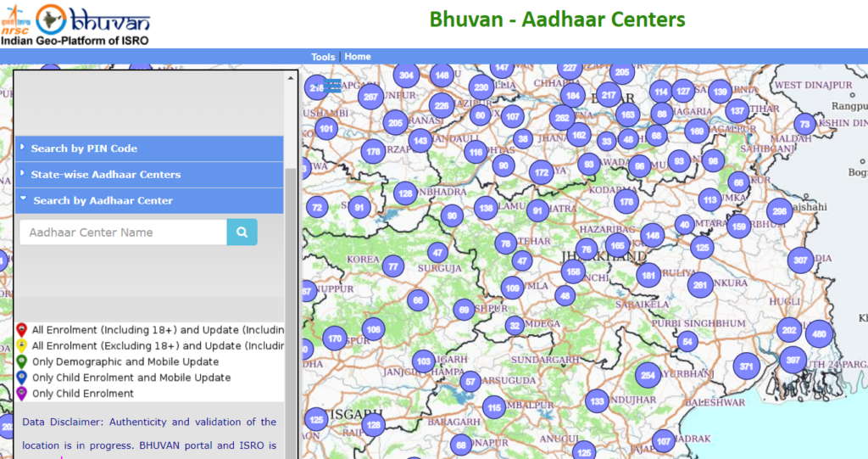The width and height of the screenshot is (868, 459).
Task: Focus the Aadhaar Center Name field
Action: tap(124, 232)
